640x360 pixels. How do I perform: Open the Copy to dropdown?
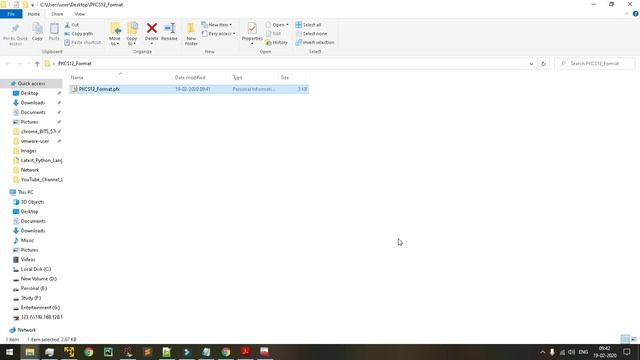click(x=132, y=34)
